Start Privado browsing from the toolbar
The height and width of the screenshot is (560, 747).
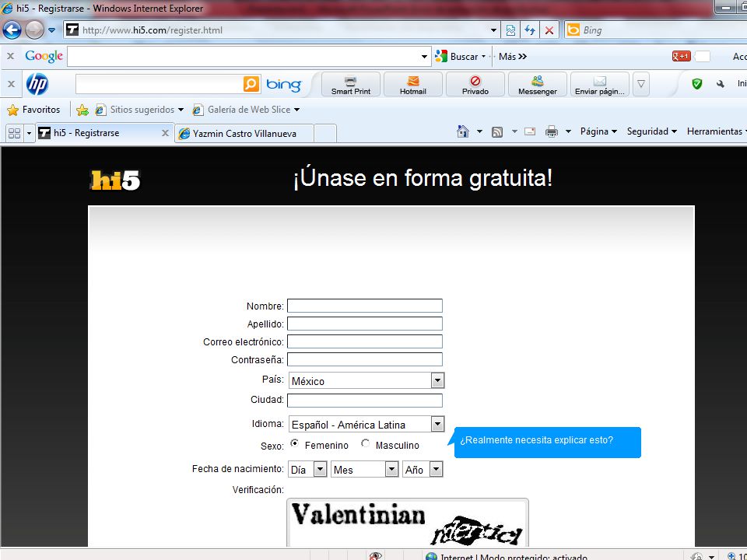(475, 85)
